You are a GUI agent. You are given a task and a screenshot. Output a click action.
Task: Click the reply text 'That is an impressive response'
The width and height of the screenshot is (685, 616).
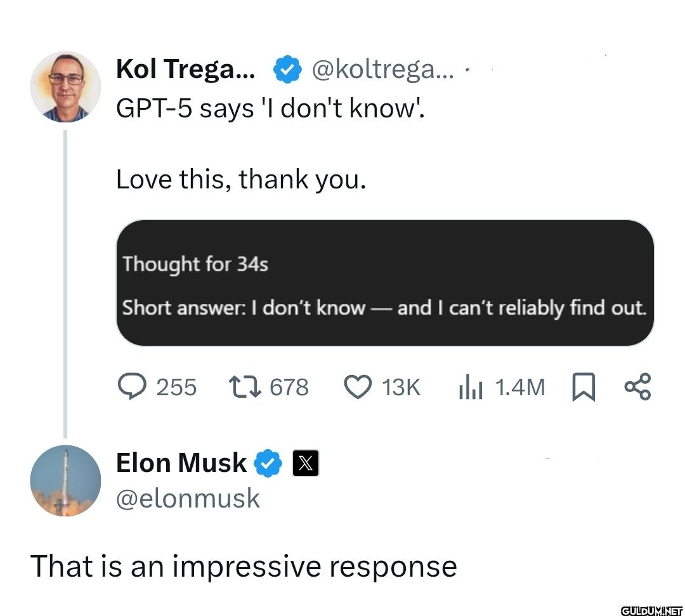point(244,566)
